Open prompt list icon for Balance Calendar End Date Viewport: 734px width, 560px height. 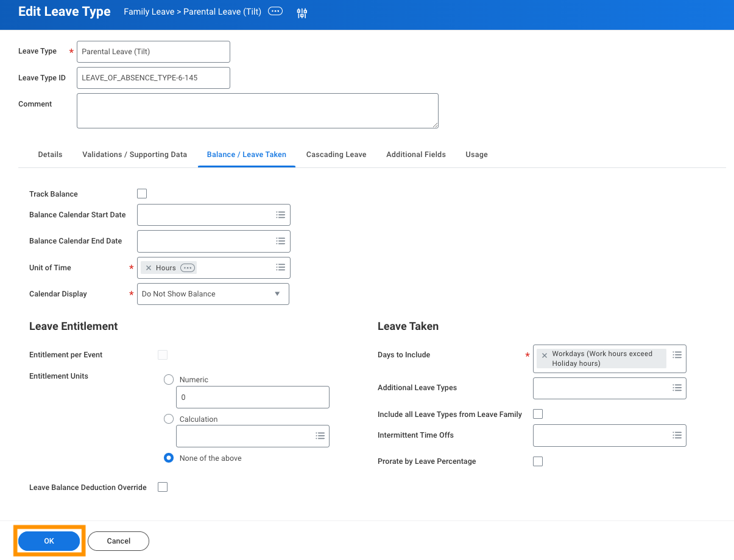click(281, 241)
